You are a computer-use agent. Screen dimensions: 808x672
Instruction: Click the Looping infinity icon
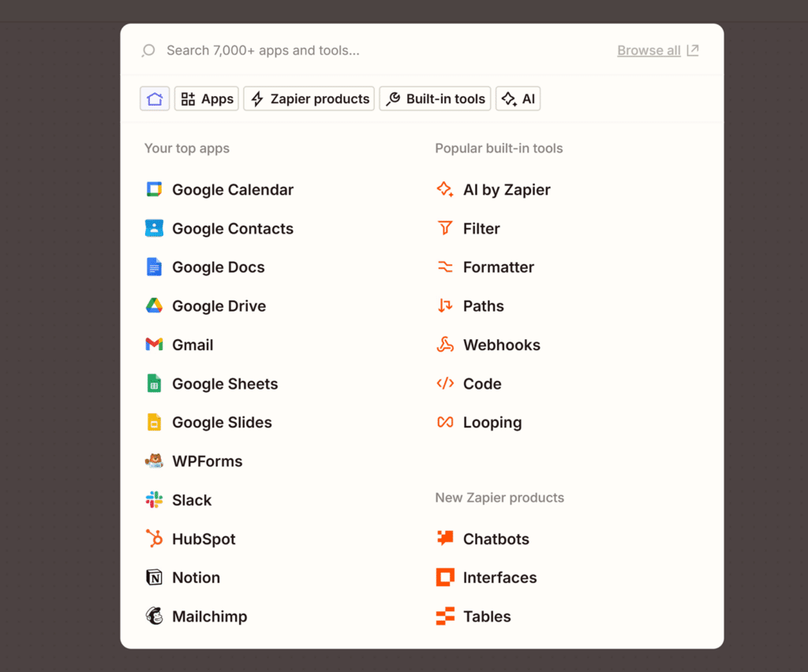445,422
